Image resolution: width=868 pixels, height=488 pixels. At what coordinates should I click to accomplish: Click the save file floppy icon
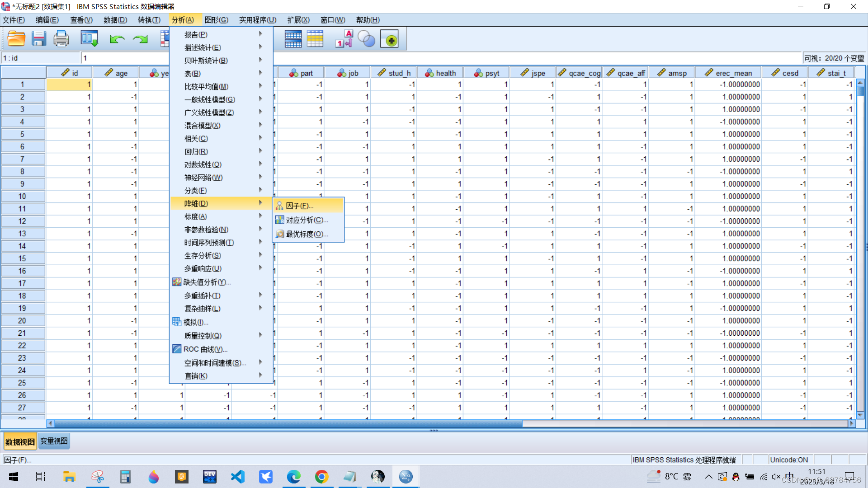39,39
